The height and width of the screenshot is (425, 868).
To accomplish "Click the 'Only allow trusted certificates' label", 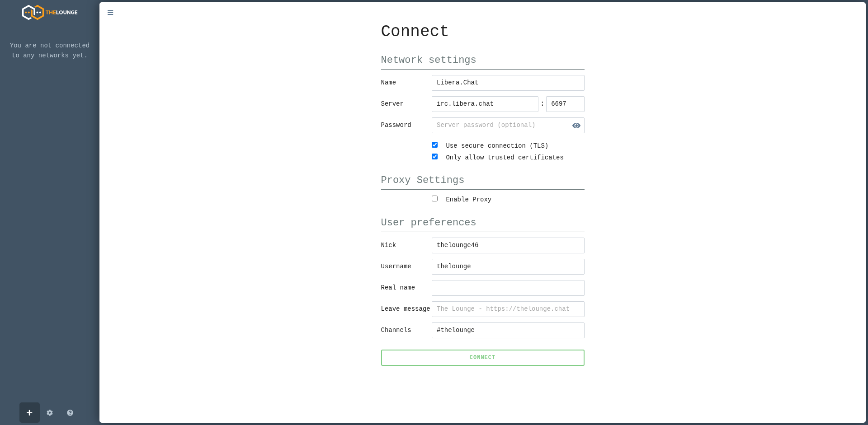I will pyautogui.click(x=505, y=157).
